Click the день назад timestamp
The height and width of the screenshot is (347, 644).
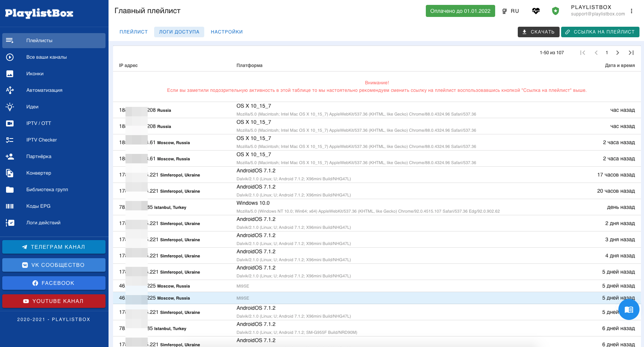tap(621, 207)
